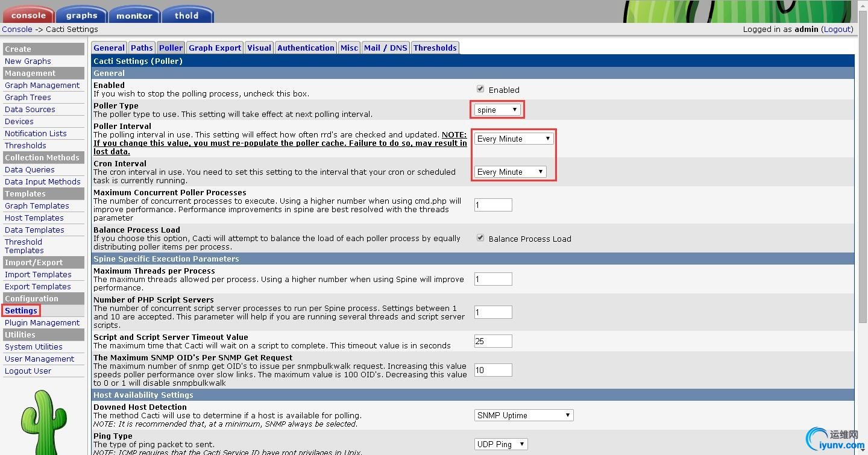Viewport: 868px width, 455px height.
Task: Open New Graphs in sidebar
Action: [x=28, y=61]
